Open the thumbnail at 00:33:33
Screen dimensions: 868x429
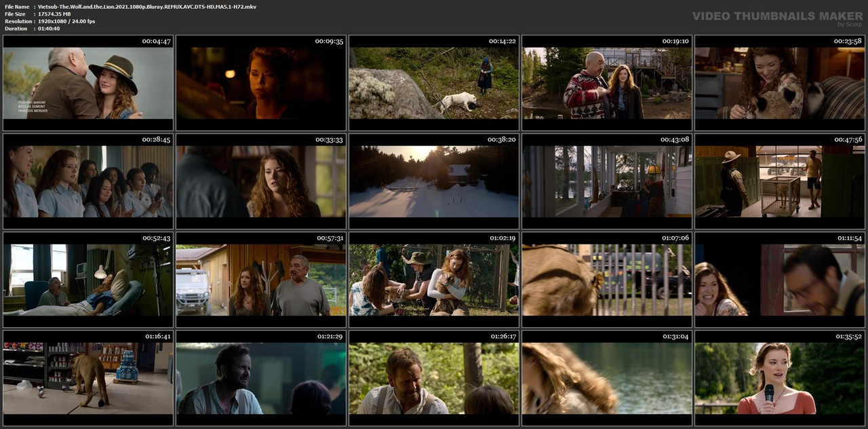click(261, 181)
